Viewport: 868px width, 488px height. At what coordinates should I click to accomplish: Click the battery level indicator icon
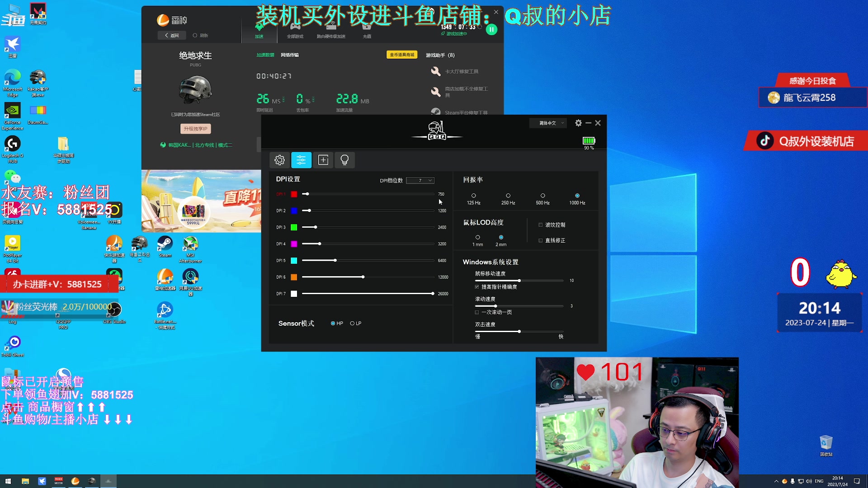[589, 141]
